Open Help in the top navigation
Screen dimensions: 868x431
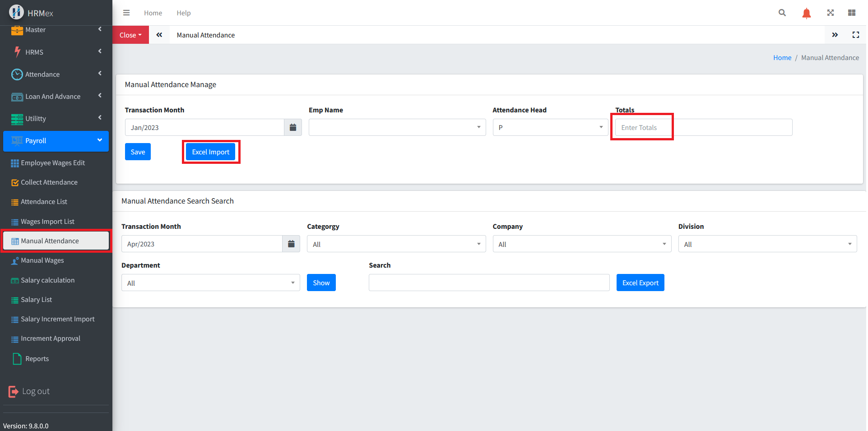[x=183, y=13]
